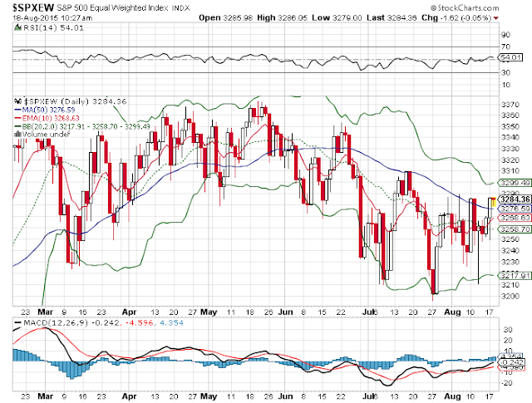
Task: Click the $SPXEW (Daily) 3284.36 legend
Action: click(75, 101)
